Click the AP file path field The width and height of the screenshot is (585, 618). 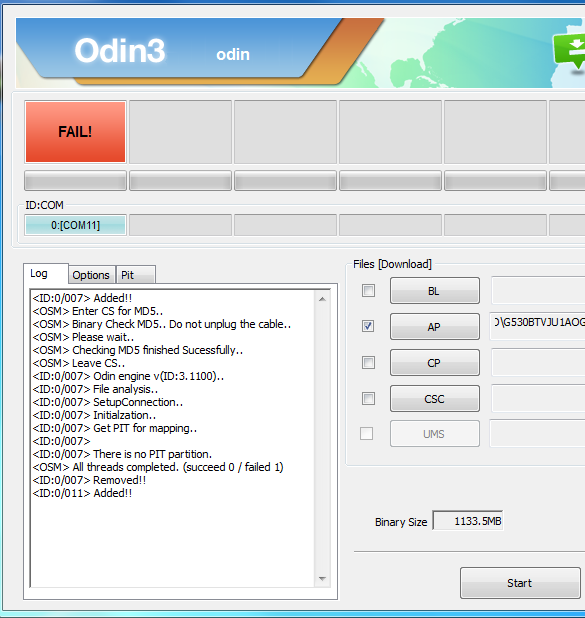(538, 326)
